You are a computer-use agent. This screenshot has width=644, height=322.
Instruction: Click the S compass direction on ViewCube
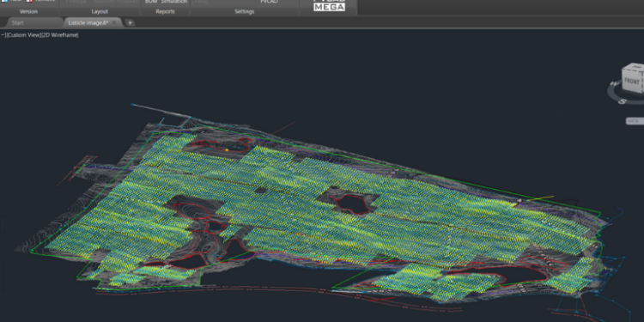point(623,101)
